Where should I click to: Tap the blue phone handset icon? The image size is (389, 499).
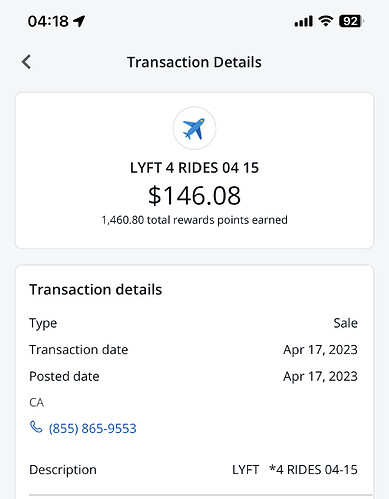click(x=36, y=427)
